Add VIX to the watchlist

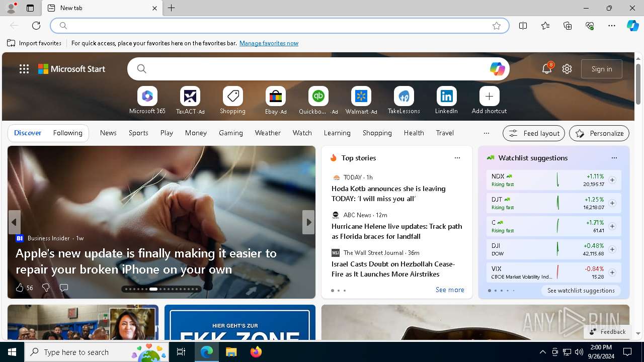point(612,273)
